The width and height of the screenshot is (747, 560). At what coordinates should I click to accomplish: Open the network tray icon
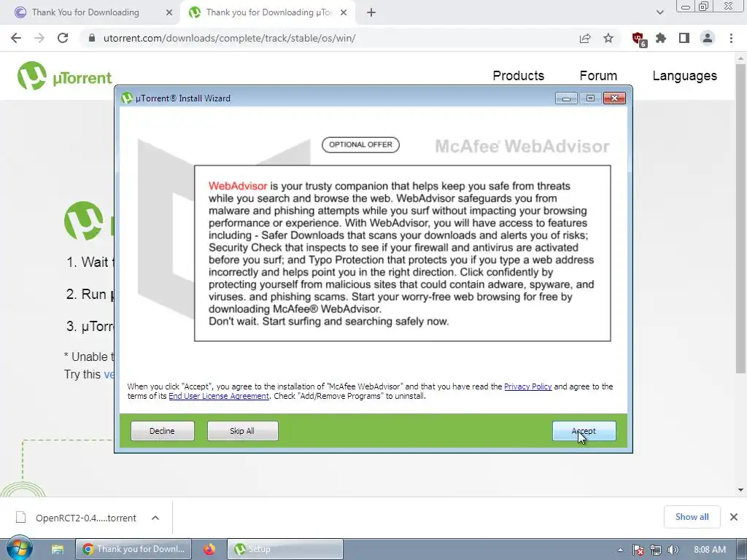click(656, 550)
